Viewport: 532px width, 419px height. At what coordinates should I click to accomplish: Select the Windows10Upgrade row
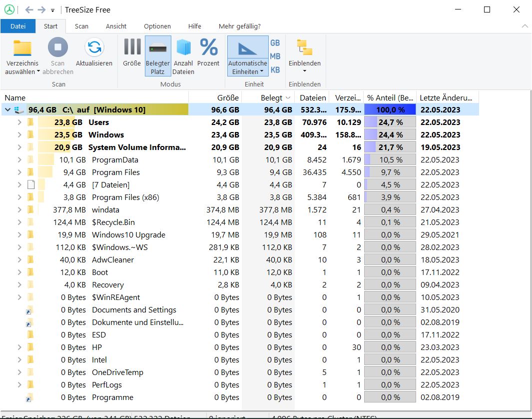[x=240, y=235]
